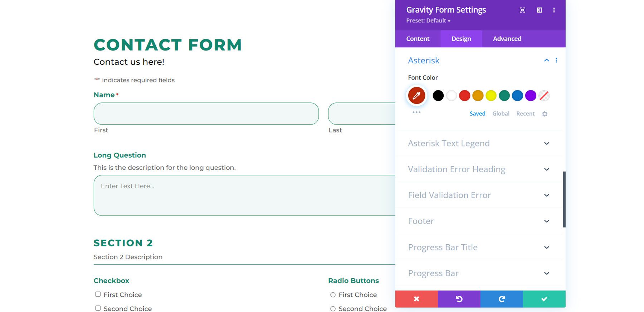The height and width of the screenshot is (312, 644).
Task: Click the eyedropper color picker icon
Action: (416, 96)
